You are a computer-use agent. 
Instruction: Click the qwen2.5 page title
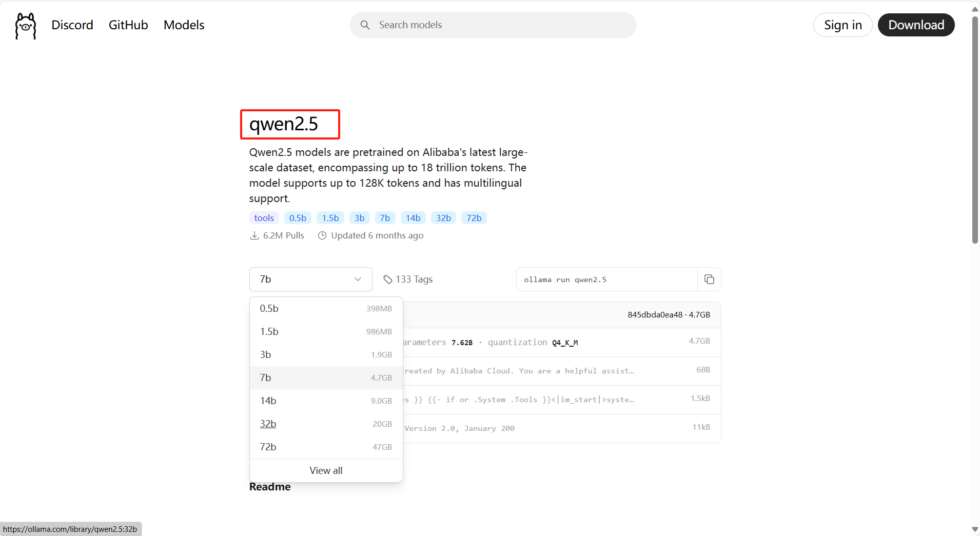click(284, 124)
